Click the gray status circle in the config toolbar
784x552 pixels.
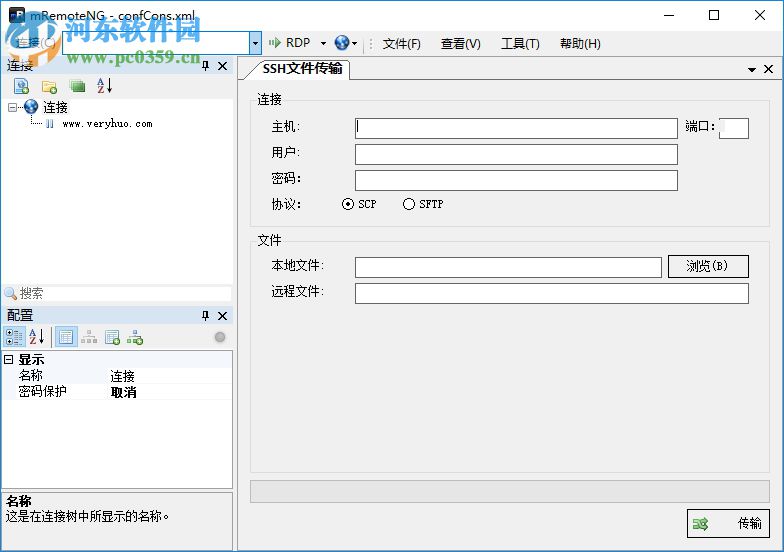coord(220,337)
